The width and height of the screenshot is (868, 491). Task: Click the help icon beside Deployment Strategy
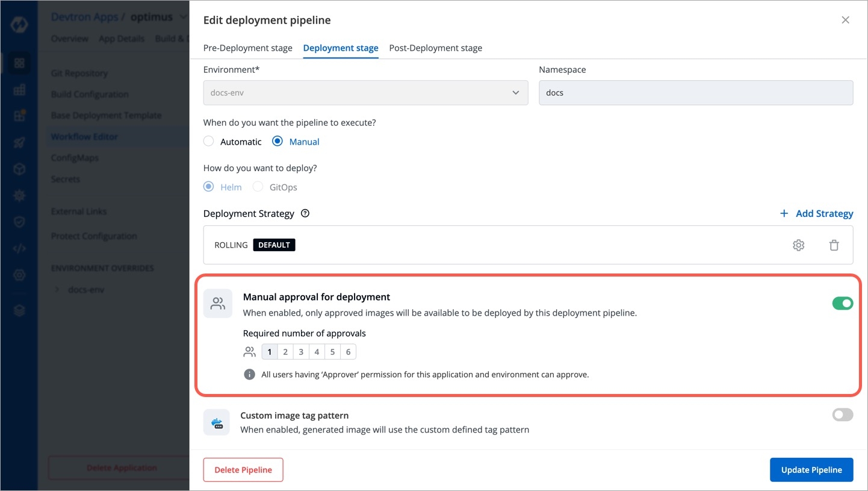[305, 213]
